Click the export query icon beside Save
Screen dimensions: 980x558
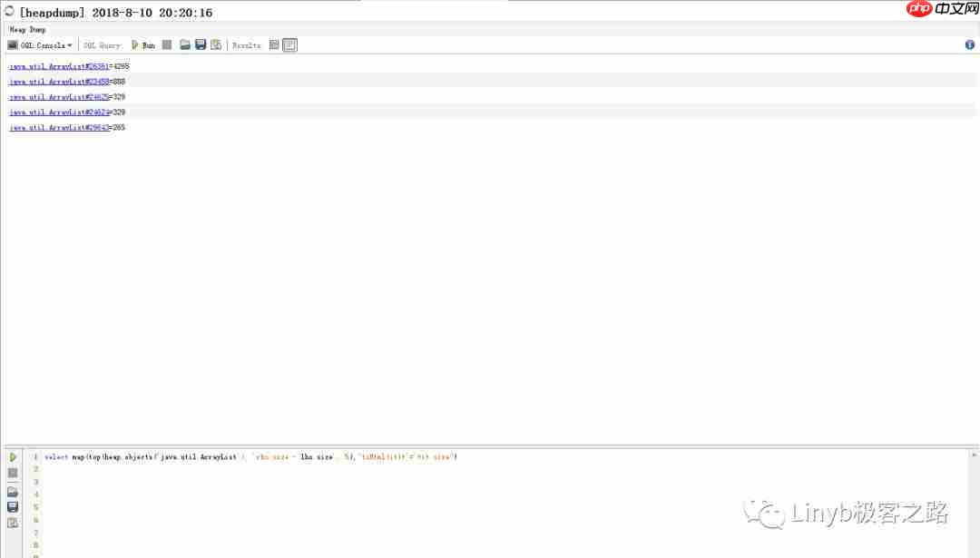(216, 44)
